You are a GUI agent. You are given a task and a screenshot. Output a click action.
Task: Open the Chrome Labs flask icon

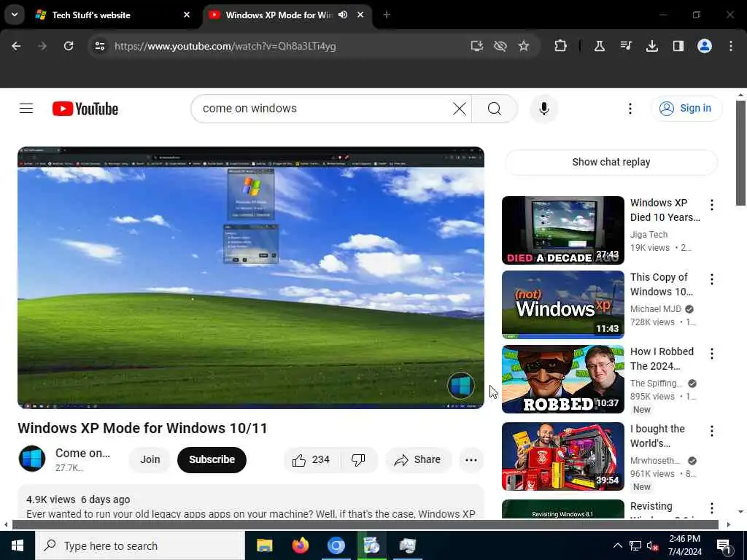click(600, 46)
